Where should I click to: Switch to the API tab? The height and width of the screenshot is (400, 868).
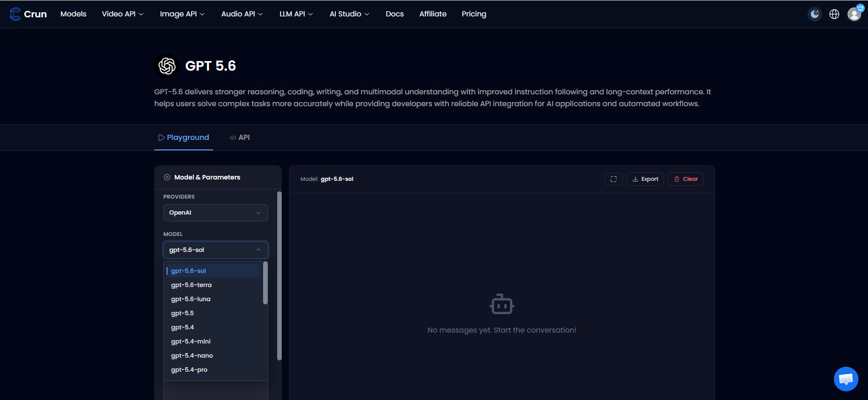(x=240, y=138)
